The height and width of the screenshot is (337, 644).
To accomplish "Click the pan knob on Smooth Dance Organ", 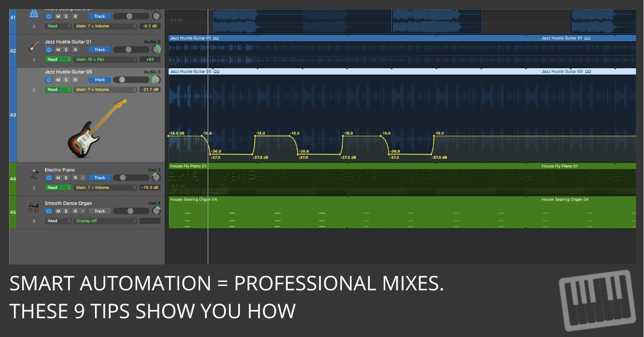I will (156, 211).
